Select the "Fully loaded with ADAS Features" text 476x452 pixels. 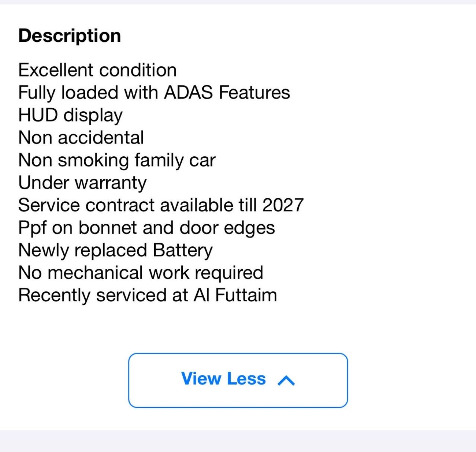(x=154, y=93)
